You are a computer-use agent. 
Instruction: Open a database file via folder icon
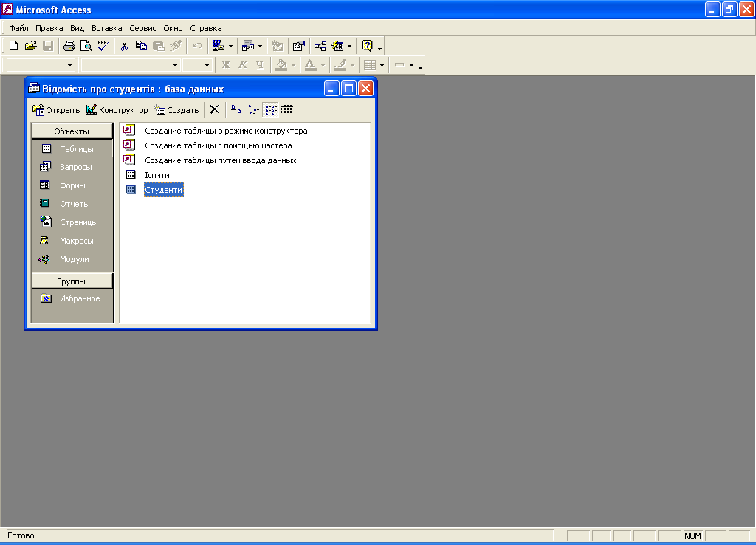click(31, 46)
